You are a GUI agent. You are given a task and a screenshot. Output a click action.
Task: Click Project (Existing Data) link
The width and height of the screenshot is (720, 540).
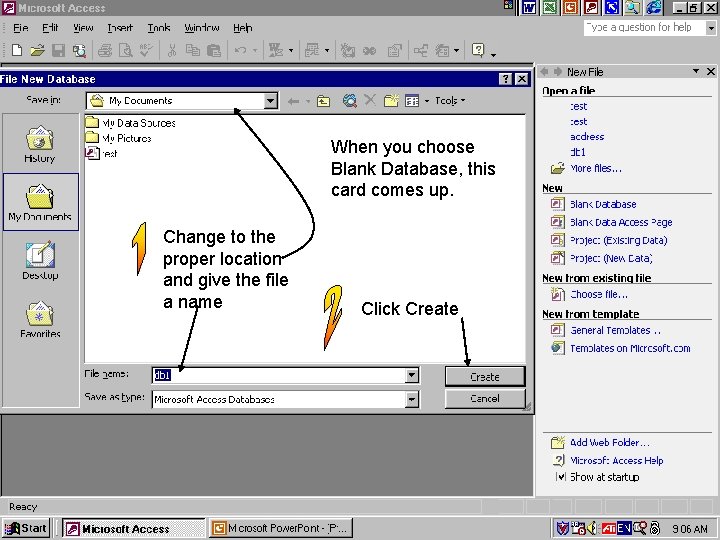pos(619,240)
